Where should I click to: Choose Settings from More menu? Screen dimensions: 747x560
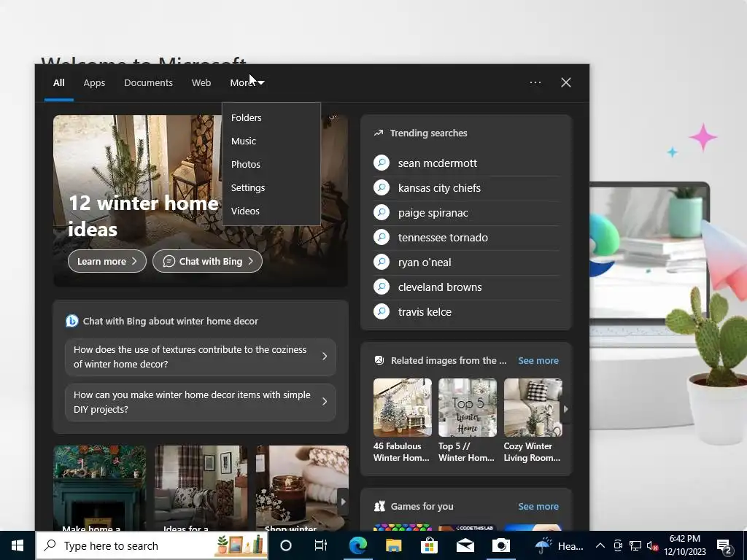click(x=271, y=187)
